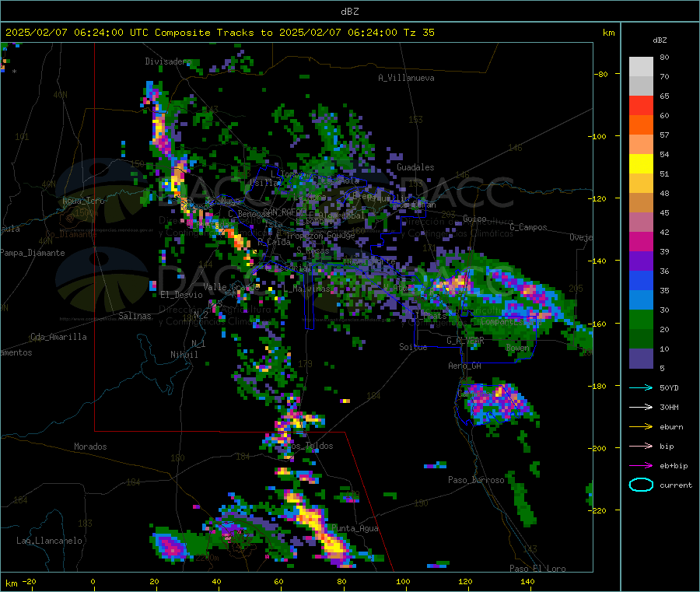Screen dimensions: 700x592
Task: Select the dark green 10-20 dBZ swatch
Action: 641,339
